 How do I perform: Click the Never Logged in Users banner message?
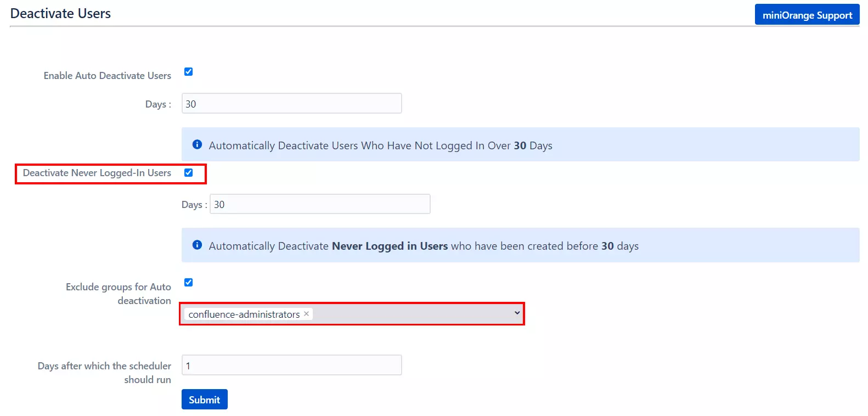[423, 246]
